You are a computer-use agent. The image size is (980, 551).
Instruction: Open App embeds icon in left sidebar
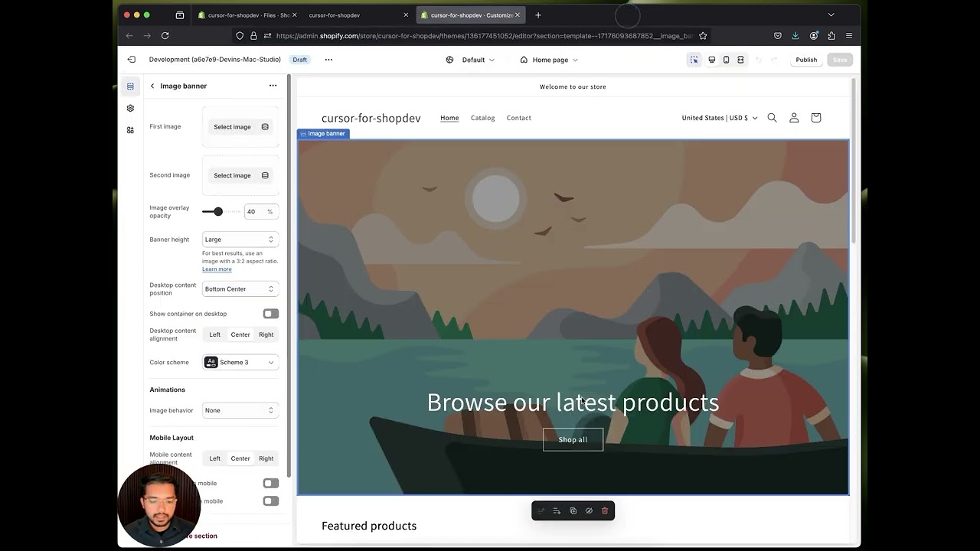point(130,130)
